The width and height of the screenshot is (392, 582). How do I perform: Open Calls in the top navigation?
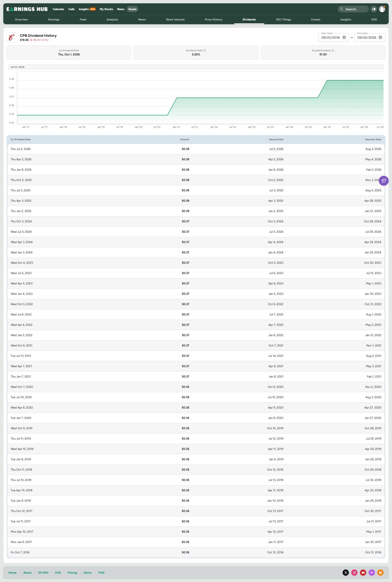[x=72, y=9]
